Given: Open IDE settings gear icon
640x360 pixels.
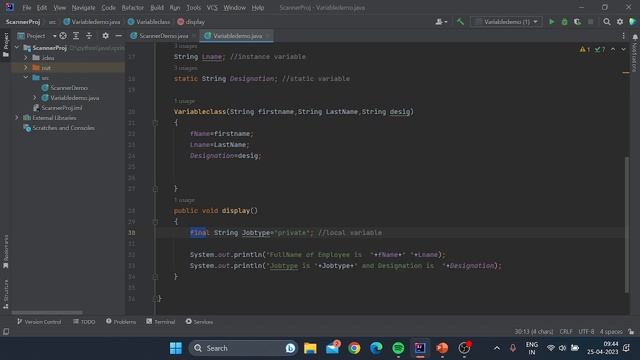Looking at the screenshot, I should 620,22.
